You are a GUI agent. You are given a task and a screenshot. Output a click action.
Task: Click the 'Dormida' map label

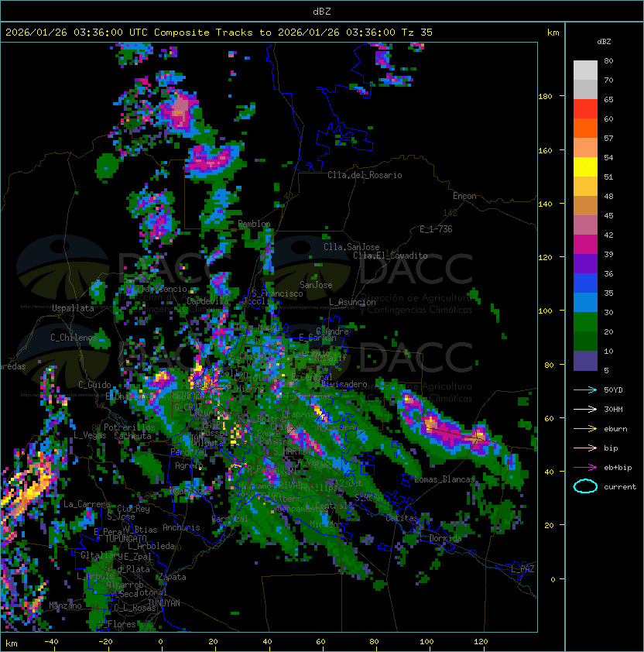pyautogui.click(x=445, y=538)
